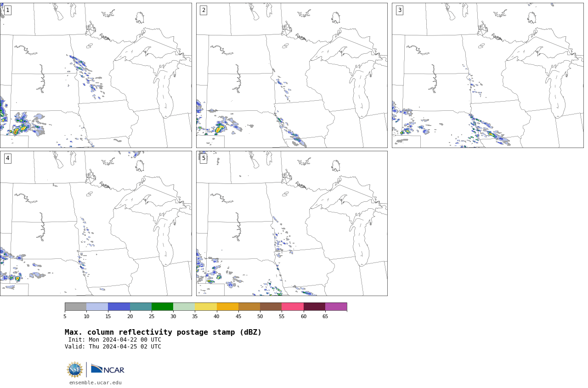
Task: Click the maroon 60-65 dBZ swatch
Action: [x=314, y=307]
